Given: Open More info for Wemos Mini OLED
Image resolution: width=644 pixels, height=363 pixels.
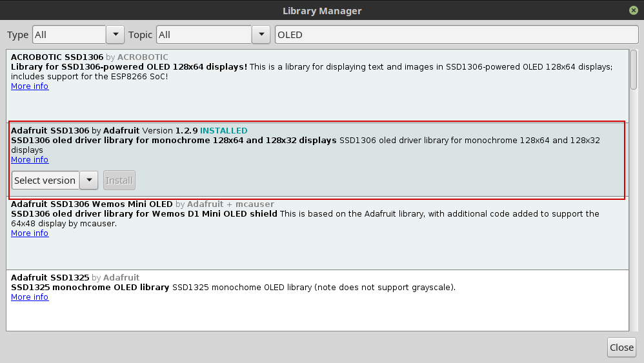Looking at the screenshot, I should (x=30, y=233).
